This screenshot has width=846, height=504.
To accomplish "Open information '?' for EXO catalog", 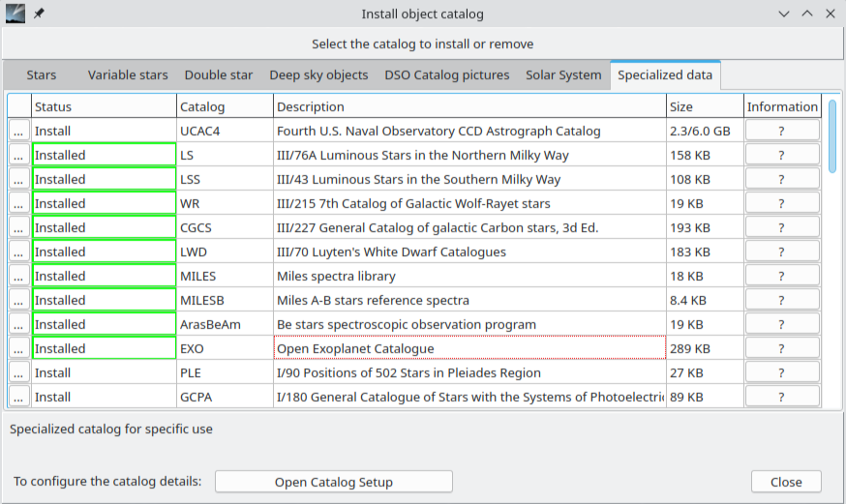I will (782, 349).
